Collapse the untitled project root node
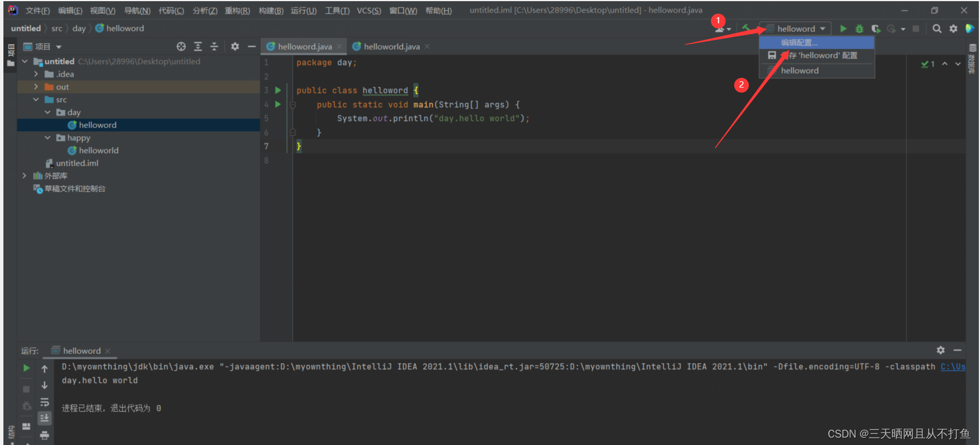 click(x=25, y=61)
